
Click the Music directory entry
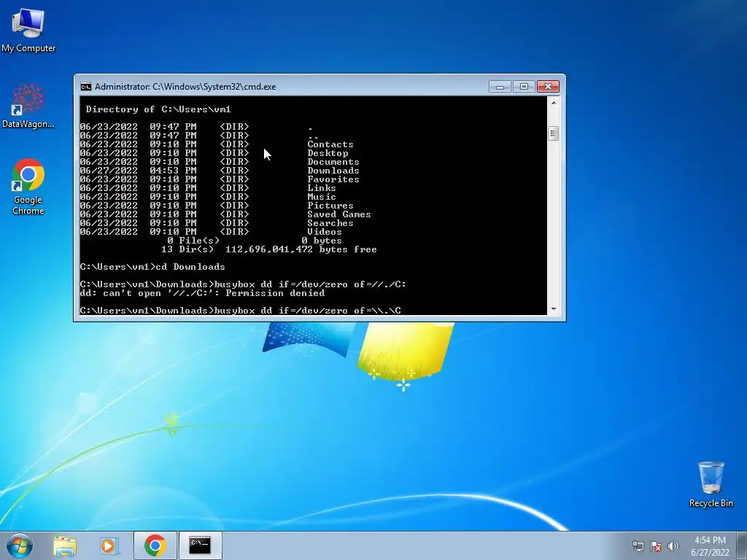coord(322,197)
